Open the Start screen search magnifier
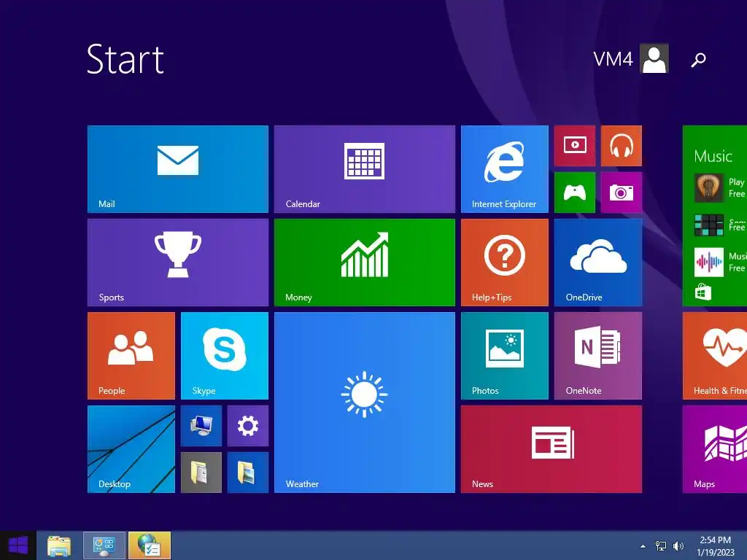This screenshot has width=747, height=560. tap(698, 60)
